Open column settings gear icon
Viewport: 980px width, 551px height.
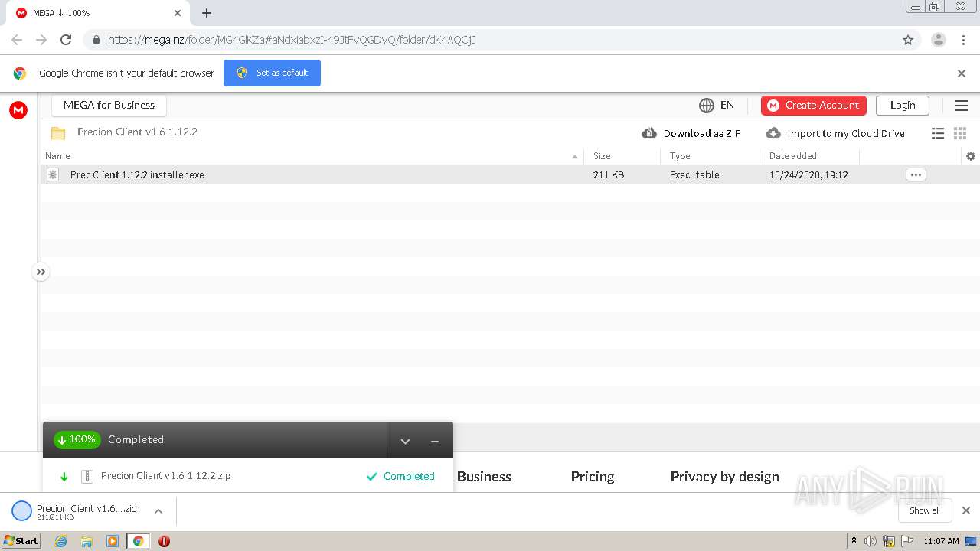pos(971,156)
